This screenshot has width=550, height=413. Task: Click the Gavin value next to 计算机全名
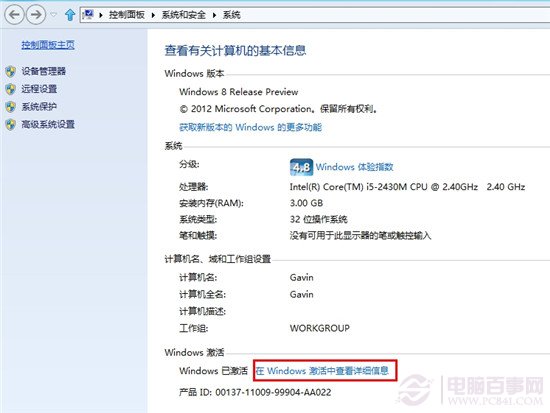pos(302,294)
